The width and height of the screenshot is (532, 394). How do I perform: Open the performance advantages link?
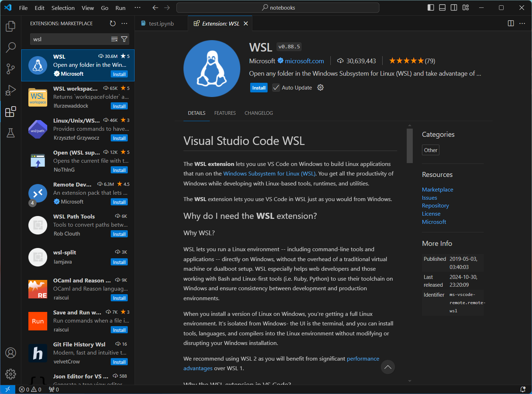point(281,363)
